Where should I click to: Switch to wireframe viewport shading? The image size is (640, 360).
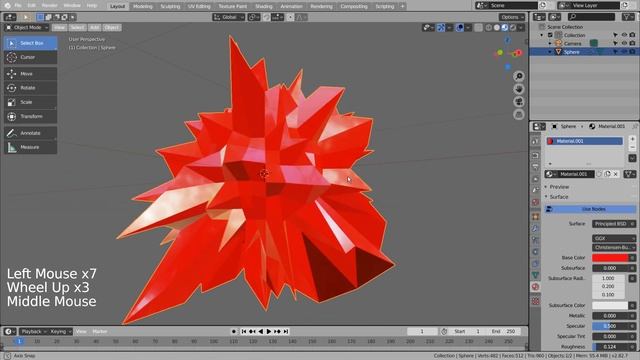489,27
